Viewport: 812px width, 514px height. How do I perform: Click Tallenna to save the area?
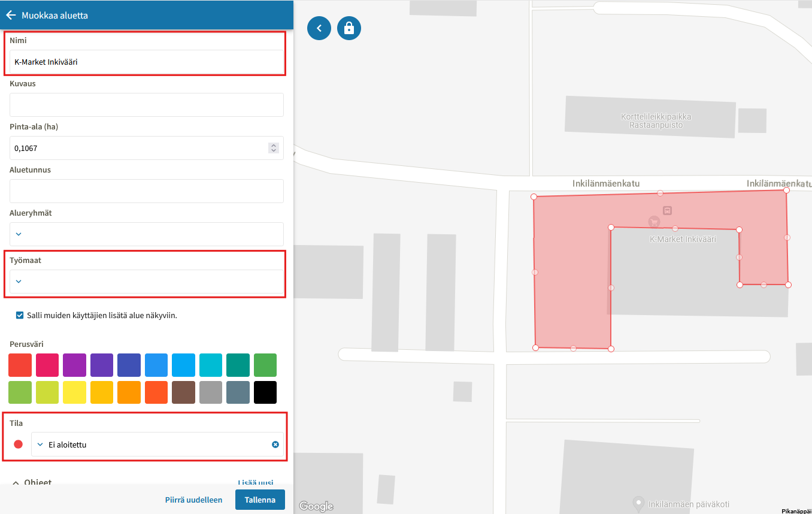260,500
